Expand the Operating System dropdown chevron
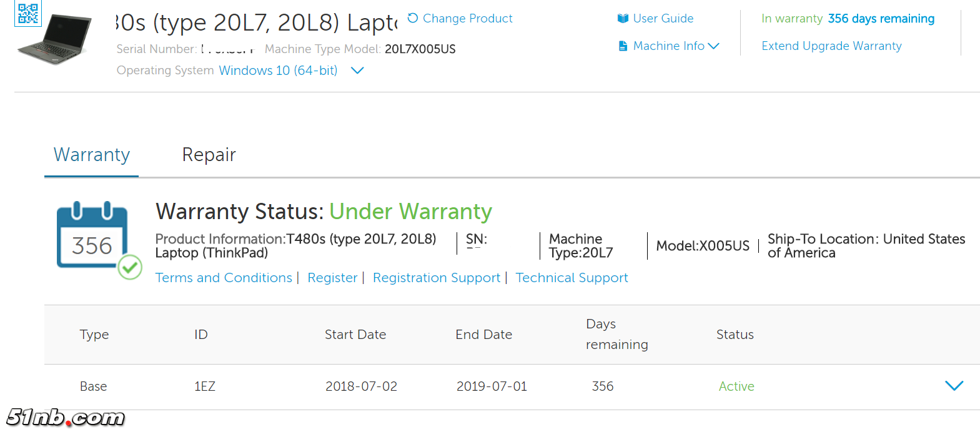980x432 pixels. pos(357,71)
